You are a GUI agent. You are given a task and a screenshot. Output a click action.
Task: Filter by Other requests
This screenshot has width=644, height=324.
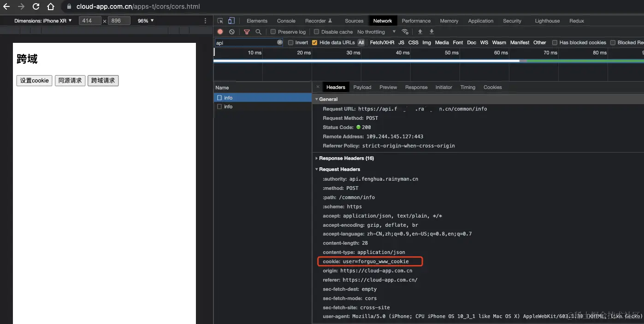pyautogui.click(x=539, y=42)
